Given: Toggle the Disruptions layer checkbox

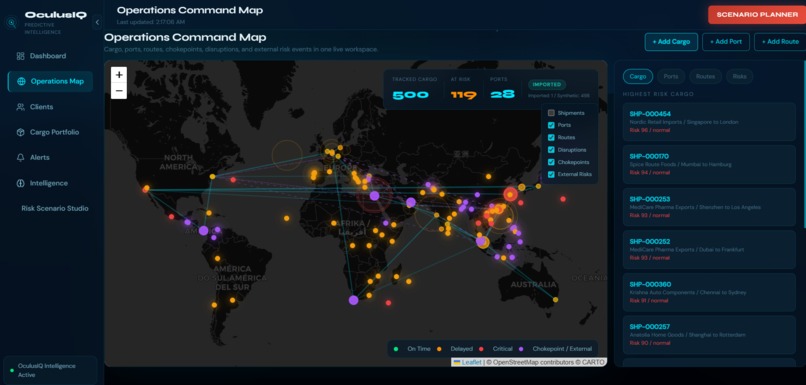Looking at the screenshot, I should pos(551,150).
